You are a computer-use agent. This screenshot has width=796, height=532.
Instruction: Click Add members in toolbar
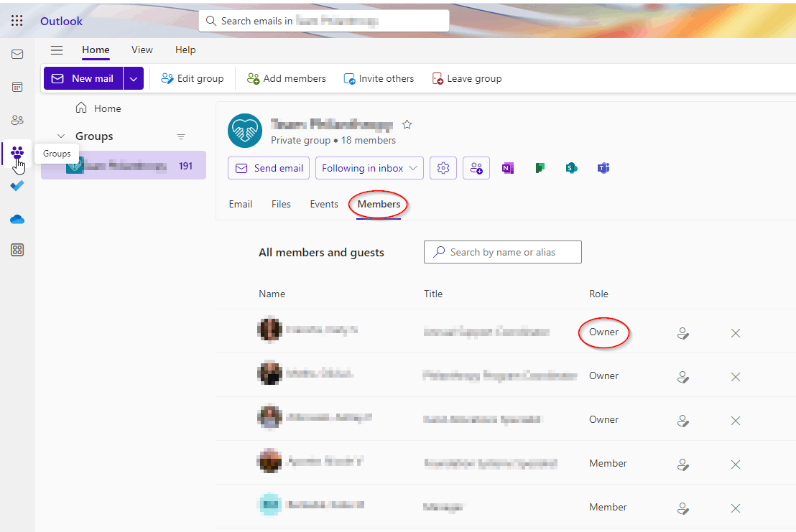tap(287, 78)
